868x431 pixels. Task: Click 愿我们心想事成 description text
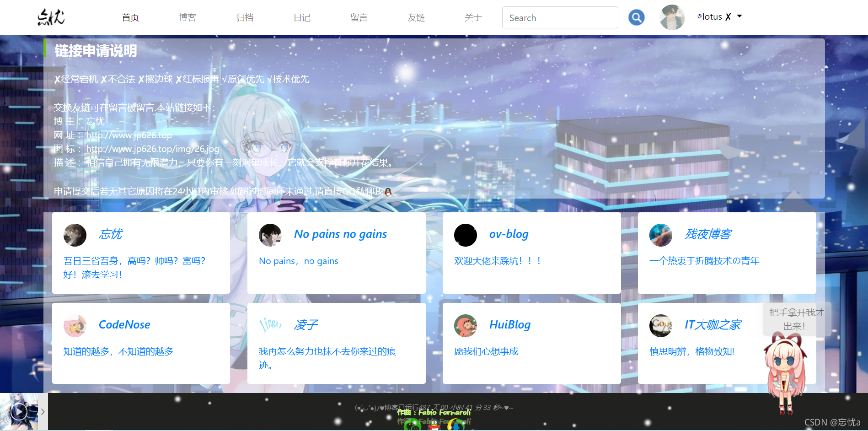[x=486, y=351]
